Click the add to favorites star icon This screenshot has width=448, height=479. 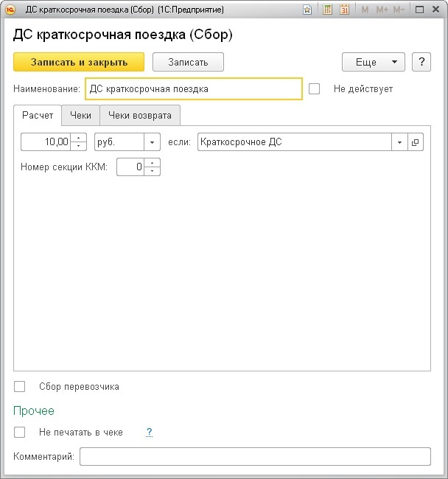click(307, 10)
